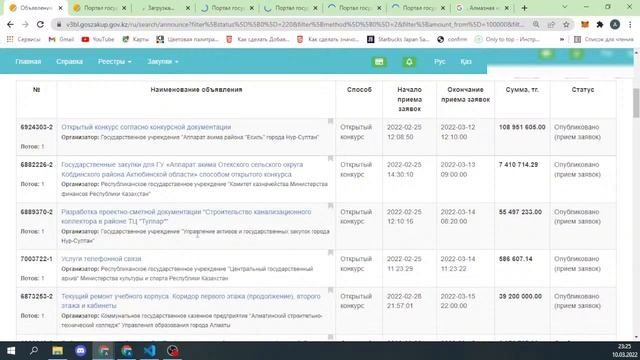The image size is (640, 360).
Task: Click the taskbar clock and date
Action: 624,351
